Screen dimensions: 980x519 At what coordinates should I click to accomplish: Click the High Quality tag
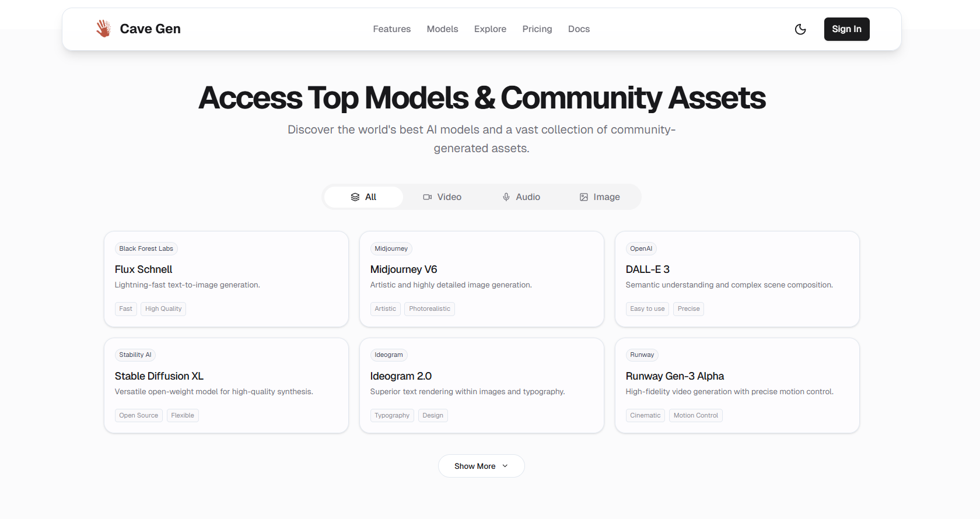[x=163, y=308]
